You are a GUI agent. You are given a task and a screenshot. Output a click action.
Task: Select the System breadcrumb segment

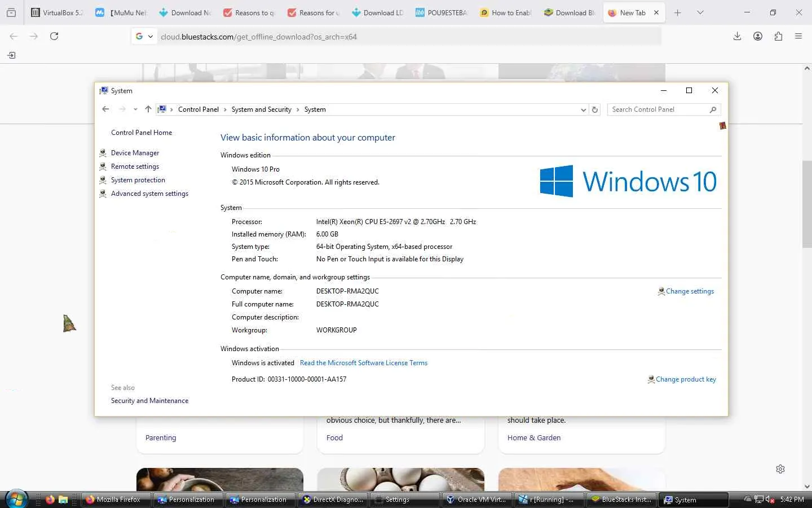click(315, 110)
